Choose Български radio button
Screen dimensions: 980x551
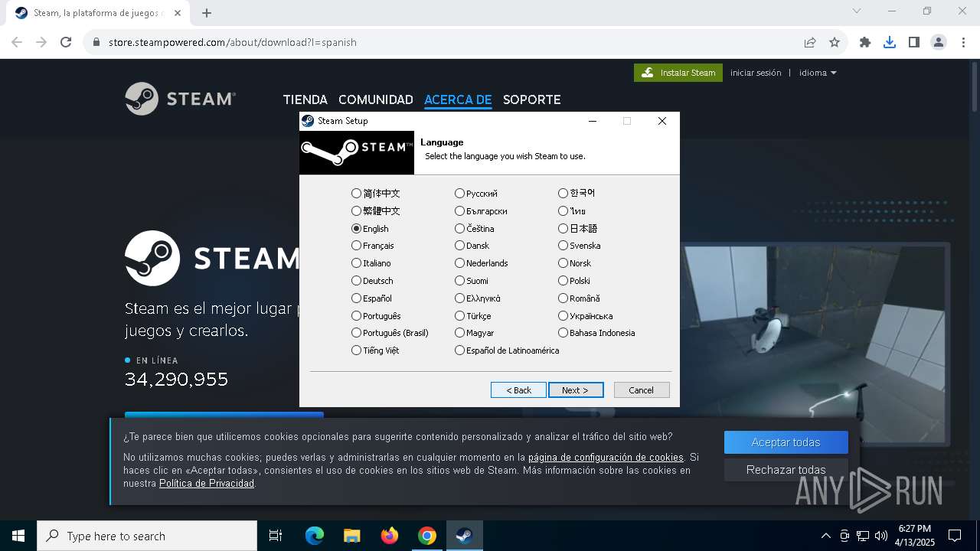tap(482, 211)
